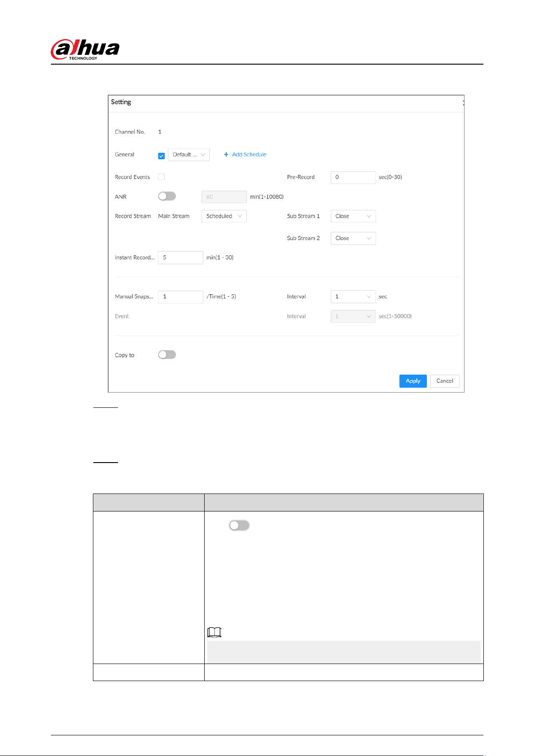Click the Manual Snapshot times field
Screen dimensions: 535x756
[x=180, y=297]
